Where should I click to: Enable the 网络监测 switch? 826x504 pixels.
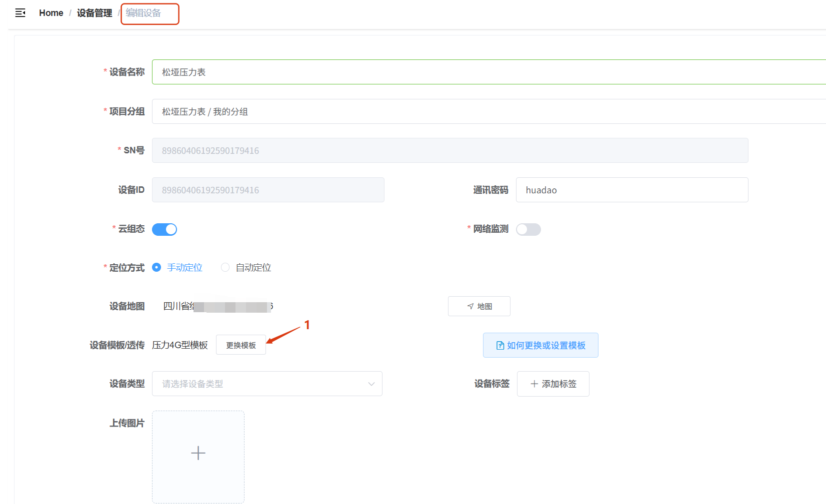(x=528, y=229)
